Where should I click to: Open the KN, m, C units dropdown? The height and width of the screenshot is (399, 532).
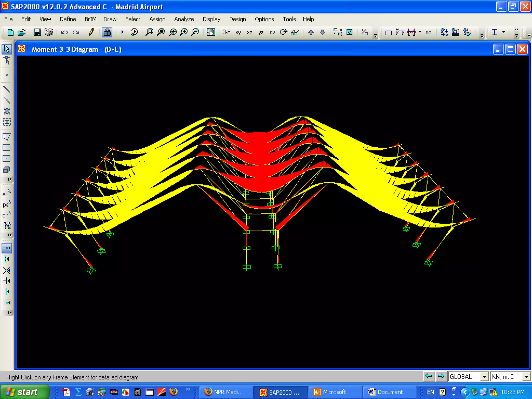tap(526, 377)
